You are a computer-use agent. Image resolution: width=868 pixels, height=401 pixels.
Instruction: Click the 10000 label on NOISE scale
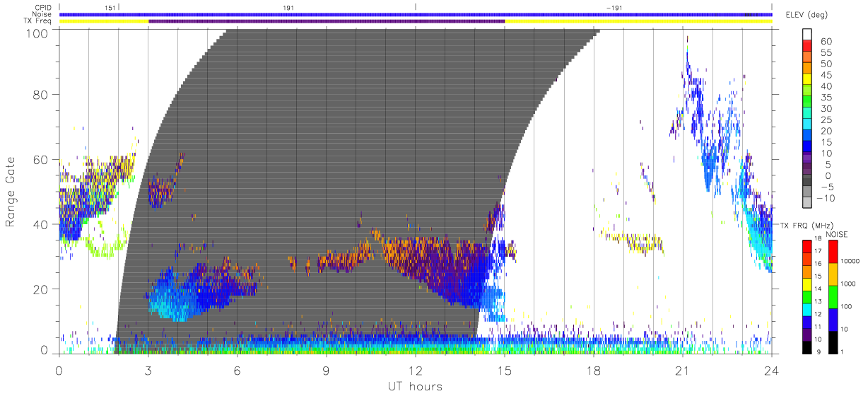pyautogui.click(x=850, y=262)
